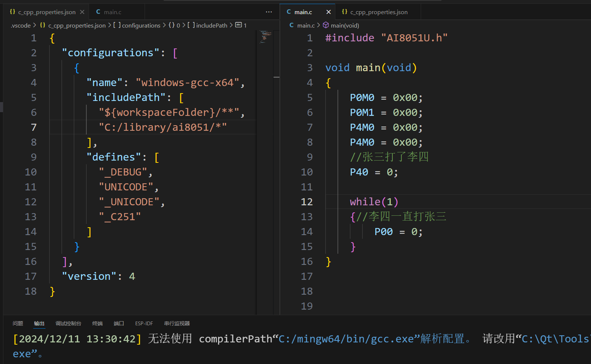Click the comment //李四一直打张三
The width and height of the screenshot is (591, 364).
tap(401, 216)
